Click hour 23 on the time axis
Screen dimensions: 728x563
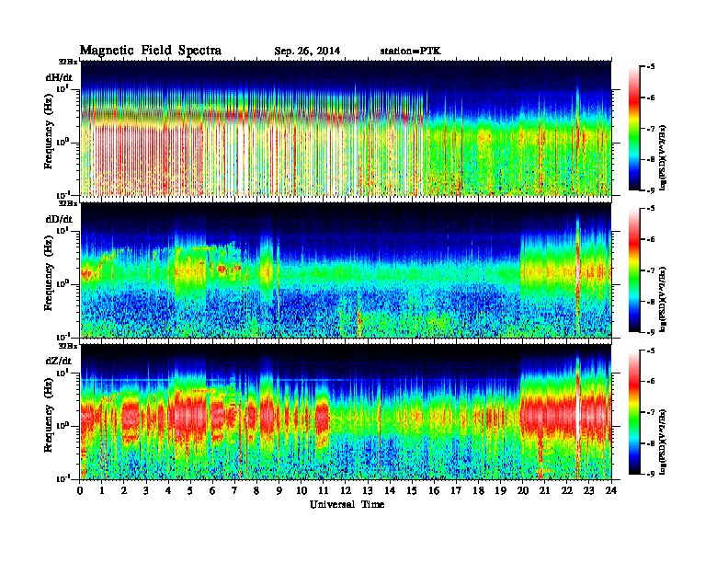(589, 490)
